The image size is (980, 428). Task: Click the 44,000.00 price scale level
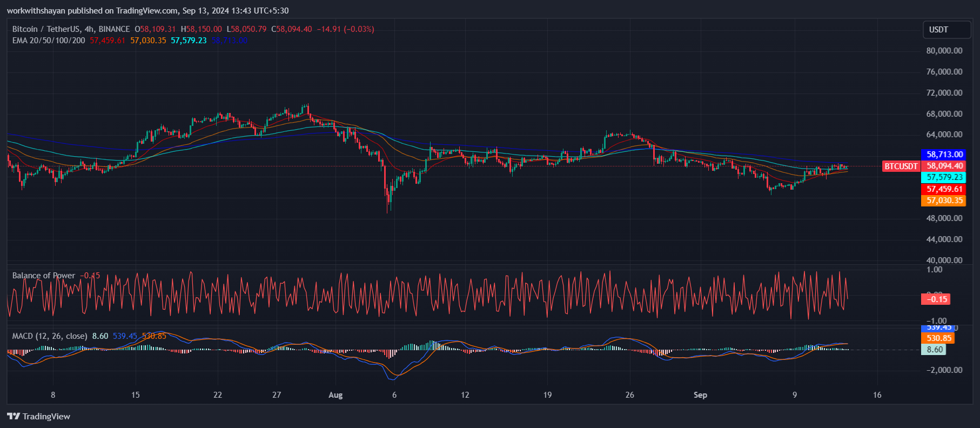coord(944,239)
